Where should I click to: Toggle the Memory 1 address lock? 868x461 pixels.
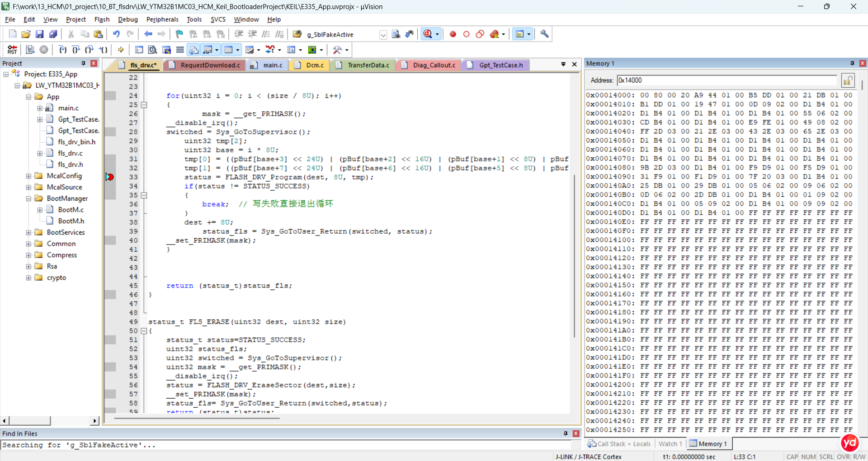848,80
